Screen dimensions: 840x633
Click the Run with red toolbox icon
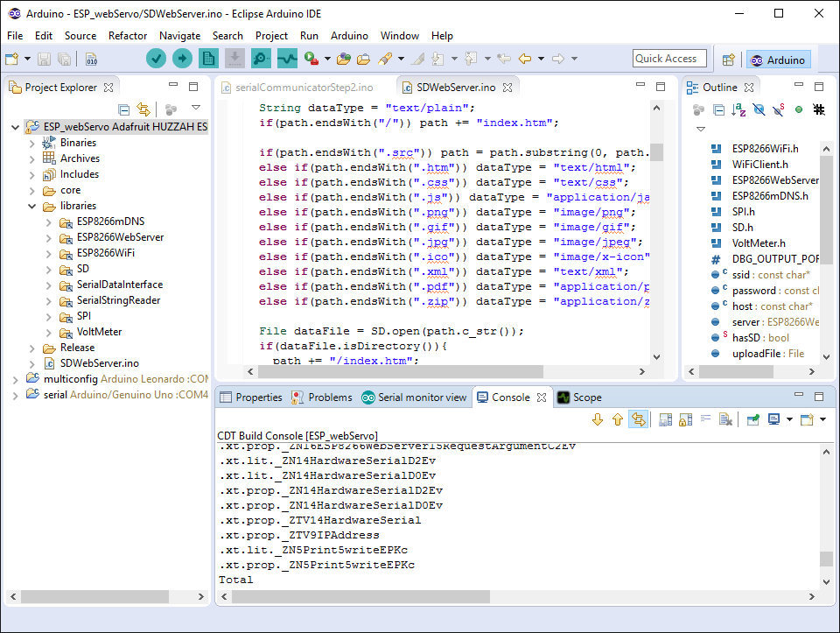[x=311, y=59]
